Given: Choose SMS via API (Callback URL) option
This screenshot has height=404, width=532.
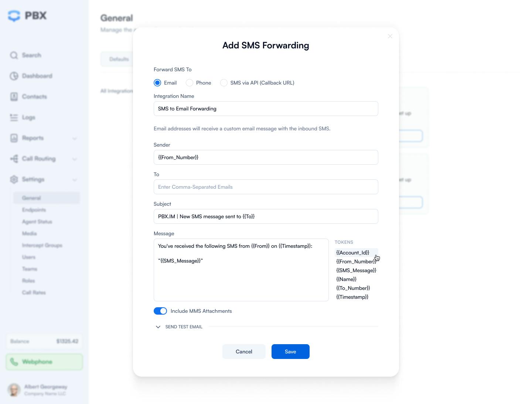Looking at the screenshot, I should (224, 83).
